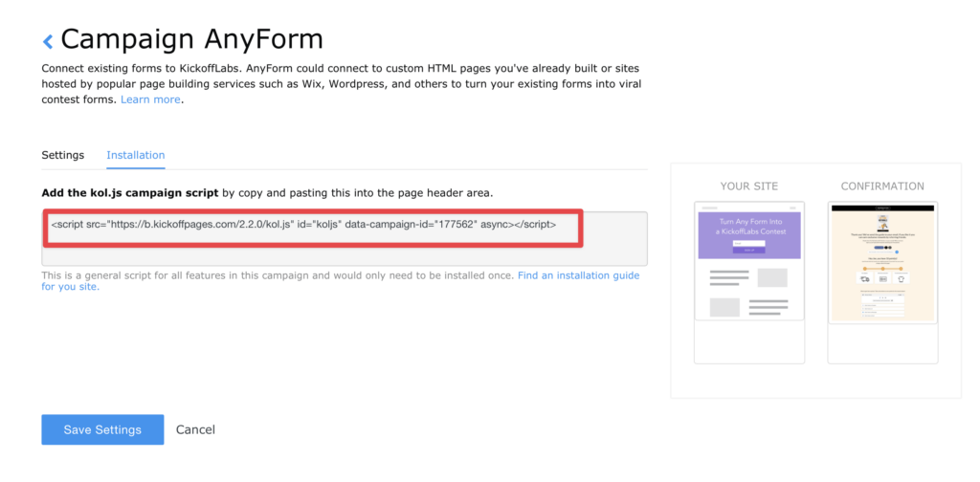The height and width of the screenshot is (482, 980).
Task: Click the Campaign AnyForm page heading
Action: 191,39
